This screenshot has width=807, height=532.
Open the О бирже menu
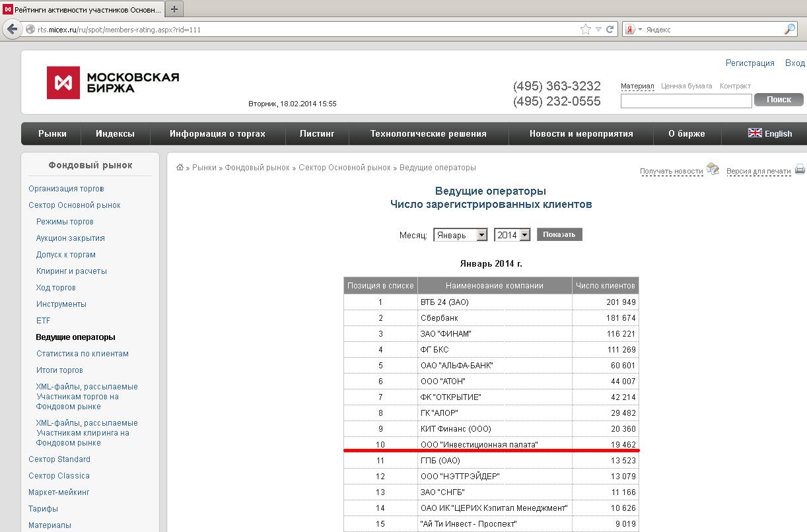coord(687,133)
